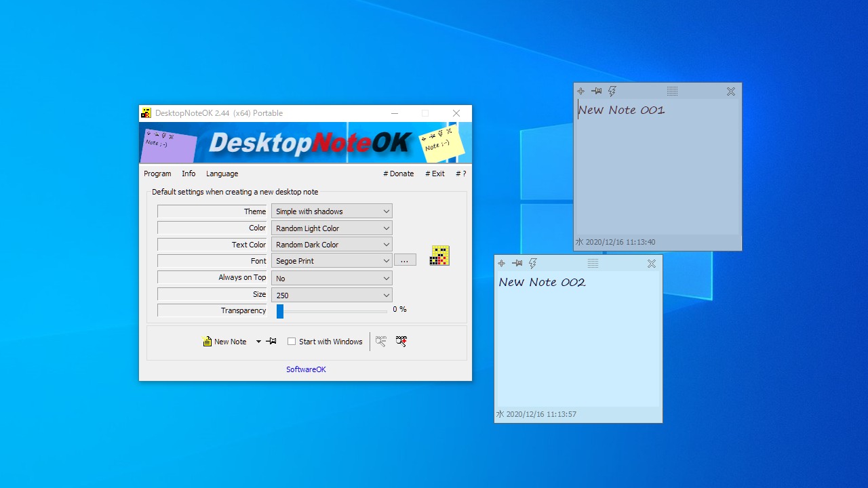The height and width of the screenshot is (488, 868).
Task: Click the yellow note graphic in the banner
Action: [x=441, y=143]
